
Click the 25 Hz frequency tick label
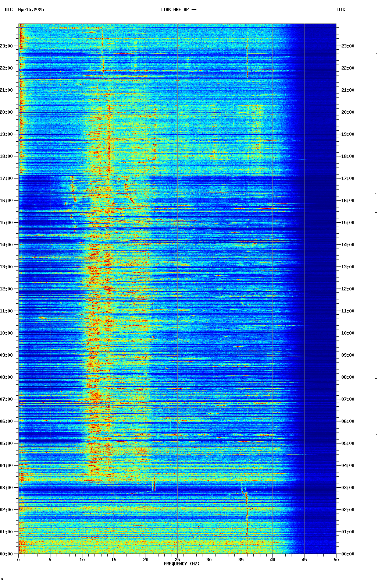[x=177, y=560]
